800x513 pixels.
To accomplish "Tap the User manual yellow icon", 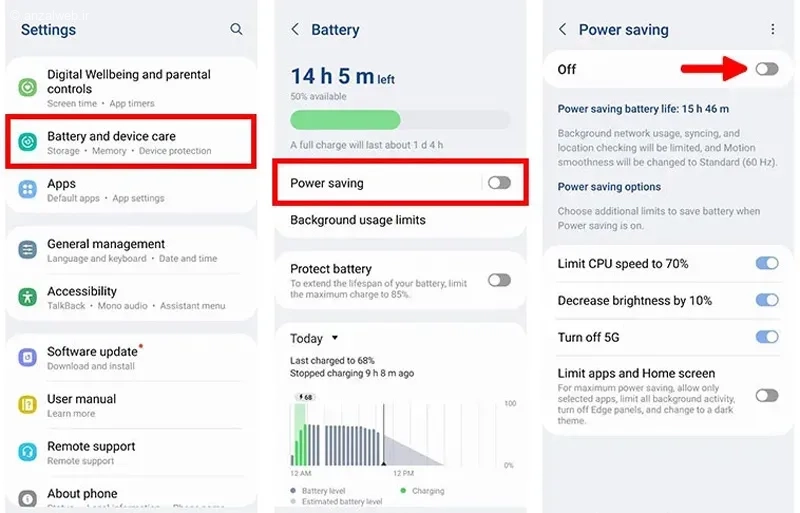I will (x=28, y=405).
